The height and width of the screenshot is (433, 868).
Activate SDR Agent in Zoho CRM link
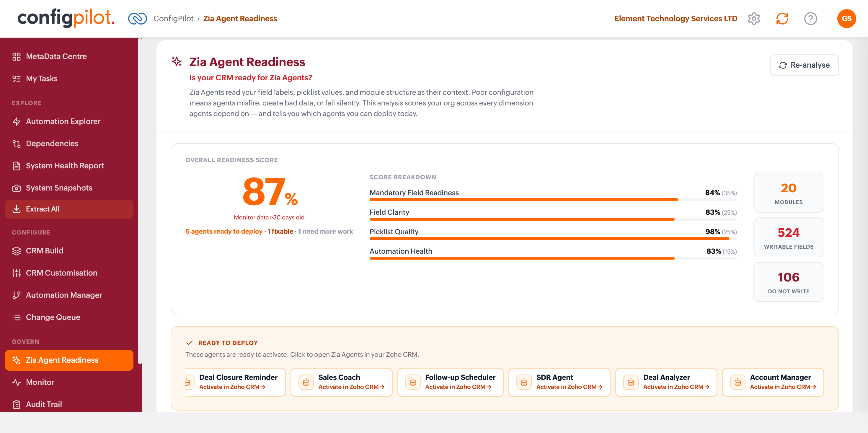[569, 387]
